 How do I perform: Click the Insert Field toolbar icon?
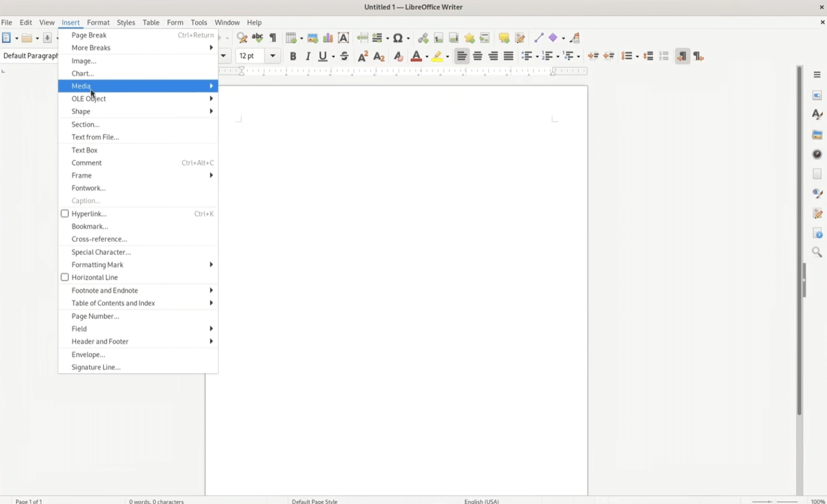pyautogui.click(x=378, y=38)
